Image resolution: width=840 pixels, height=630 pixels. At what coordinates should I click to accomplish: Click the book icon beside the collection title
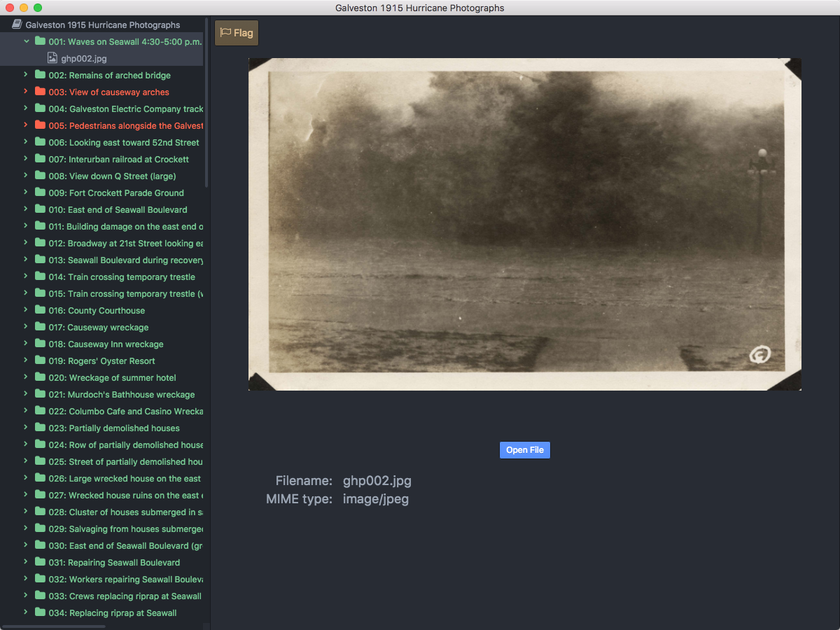[x=17, y=24]
